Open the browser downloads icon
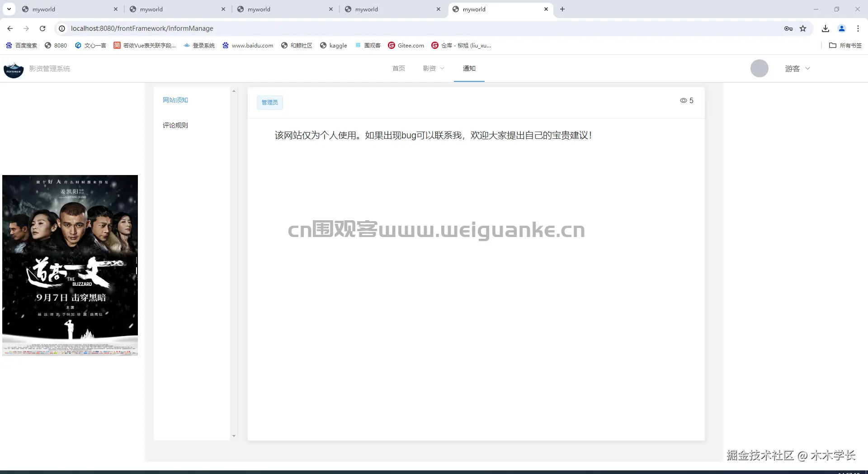 tap(825, 28)
